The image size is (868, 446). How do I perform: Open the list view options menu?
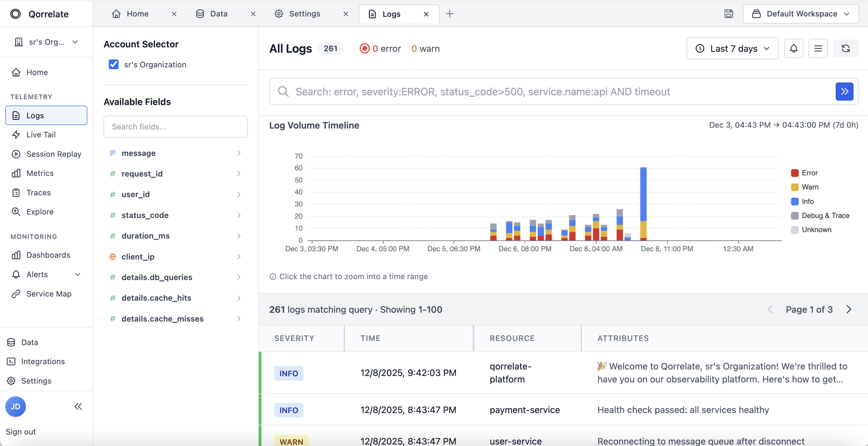818,48
